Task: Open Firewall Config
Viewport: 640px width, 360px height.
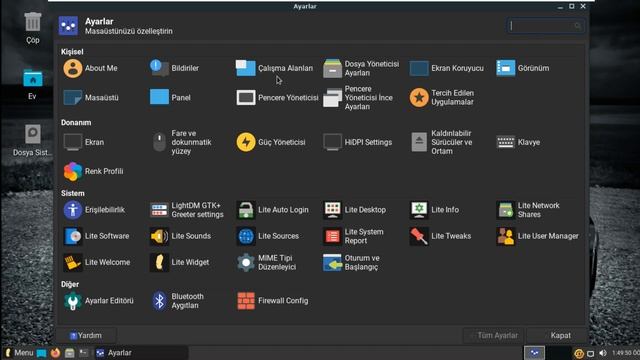Action: point(272,301)
